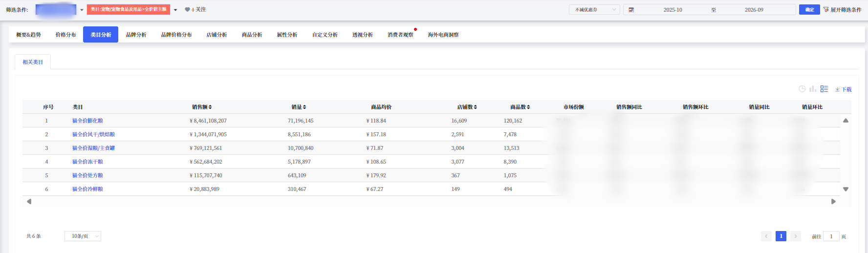Viewport: 868px width, 253px height.
Task: Click the 销量同比 column header
Action: tap(759, 107)
